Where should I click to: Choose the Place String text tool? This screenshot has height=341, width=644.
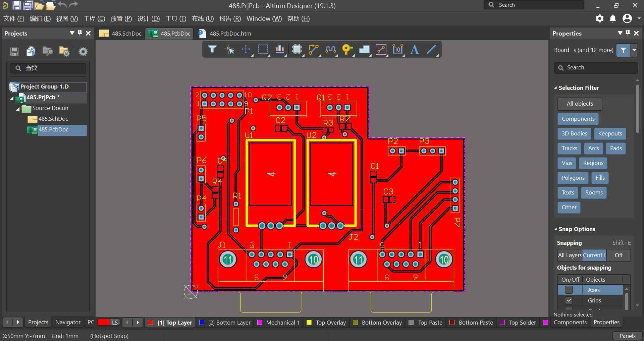(415, 49)
